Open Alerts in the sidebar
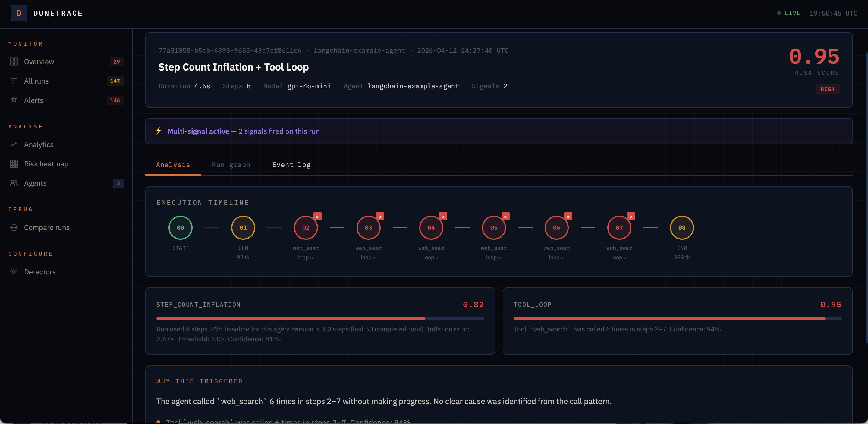Image resolution: width=868 pixels, height=424 pixels. (66, 100)
